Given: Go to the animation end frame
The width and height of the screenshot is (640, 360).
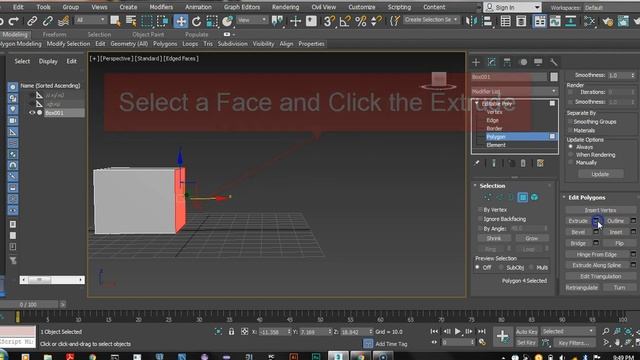Looking at the screenshot, I should (x=482, y=331).
